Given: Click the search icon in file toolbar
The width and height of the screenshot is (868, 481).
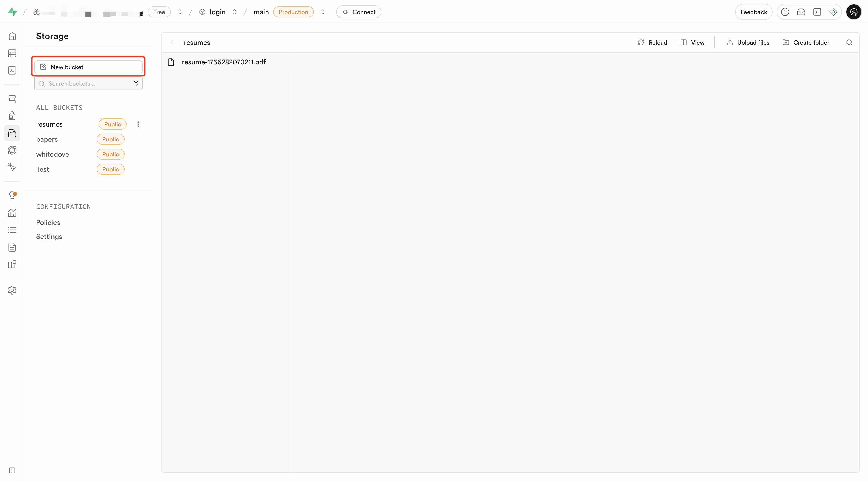Looking at the screenshot, I should pyautogui.click(x=849, y=42).
